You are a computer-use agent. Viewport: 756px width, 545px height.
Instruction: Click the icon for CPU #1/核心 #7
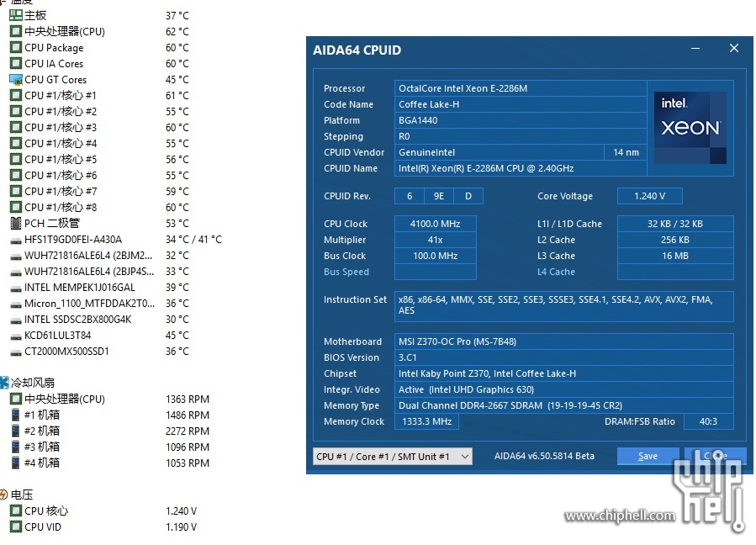[16, 191]
